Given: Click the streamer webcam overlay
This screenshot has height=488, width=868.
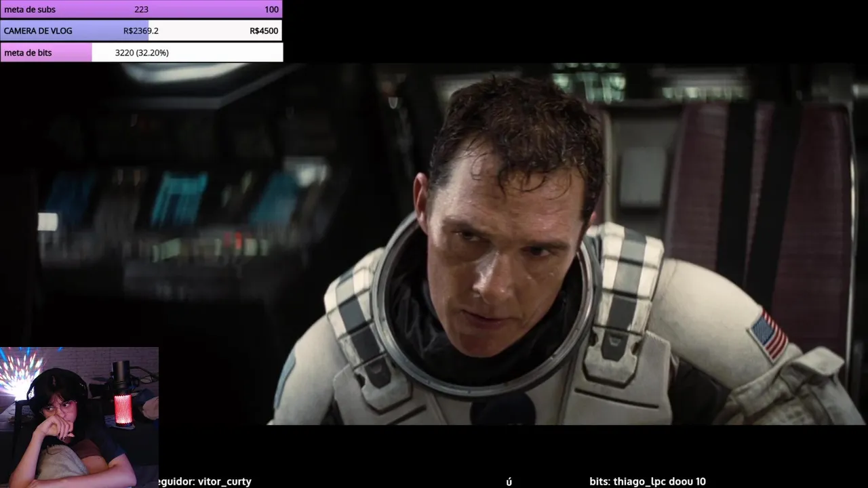Looking at the screenshot, I should point(79,418).
